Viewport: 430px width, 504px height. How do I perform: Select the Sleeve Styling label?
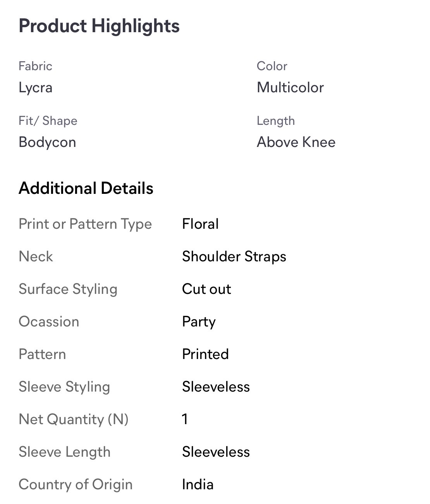click(x=64, y=387)
